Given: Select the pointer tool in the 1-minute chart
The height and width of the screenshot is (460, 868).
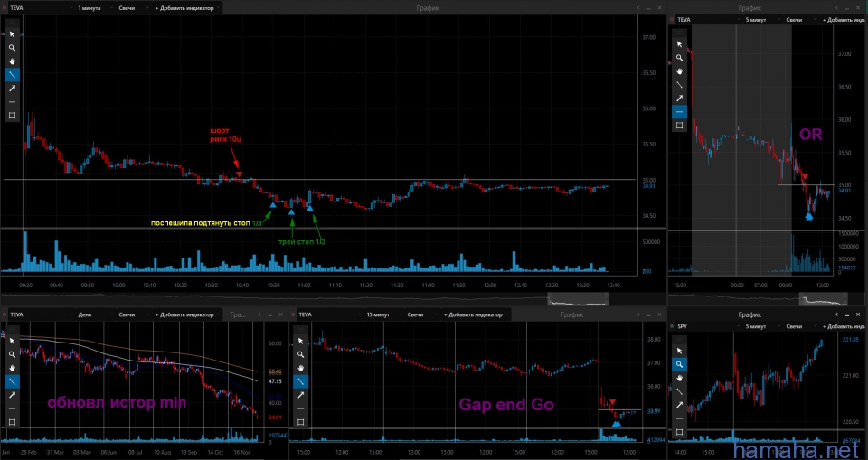Looking at the screenshot, I should pos(12,34).
